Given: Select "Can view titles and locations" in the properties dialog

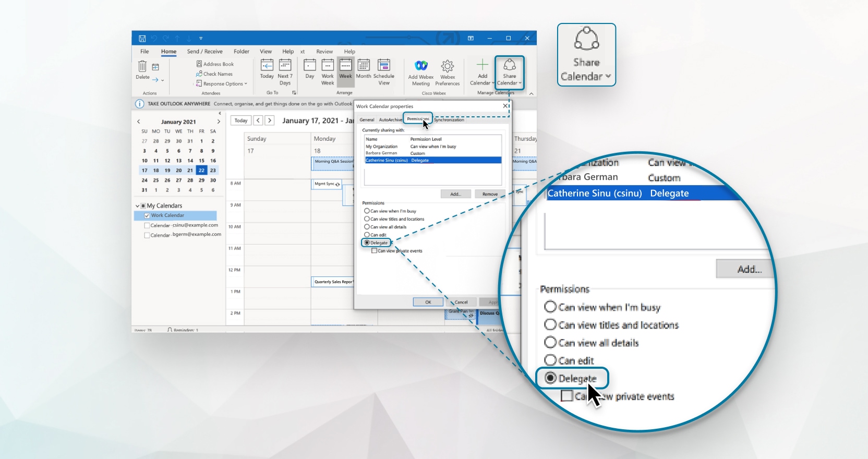Looking at the screenshot, I should click(x=367, y=219).
